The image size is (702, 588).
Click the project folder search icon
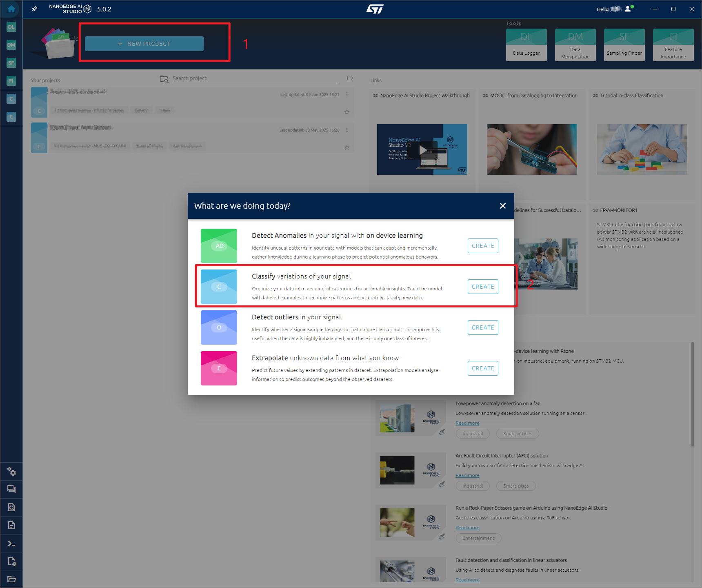(x=164, y=79)
